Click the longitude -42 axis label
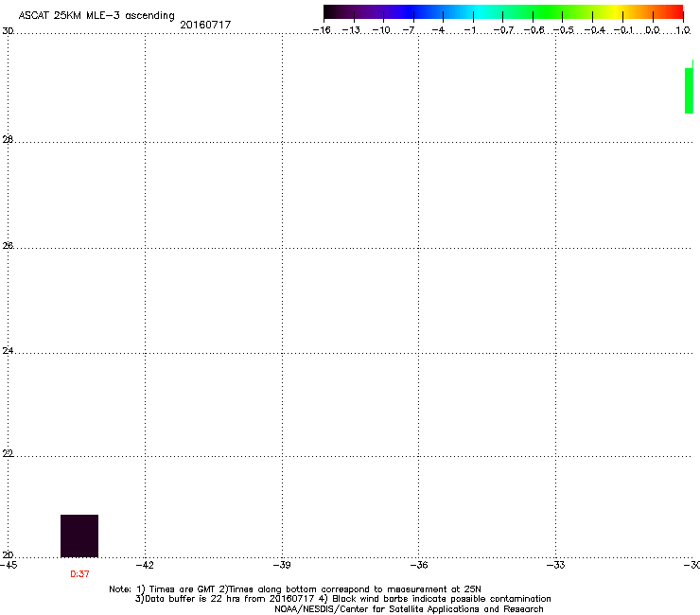 145,565
